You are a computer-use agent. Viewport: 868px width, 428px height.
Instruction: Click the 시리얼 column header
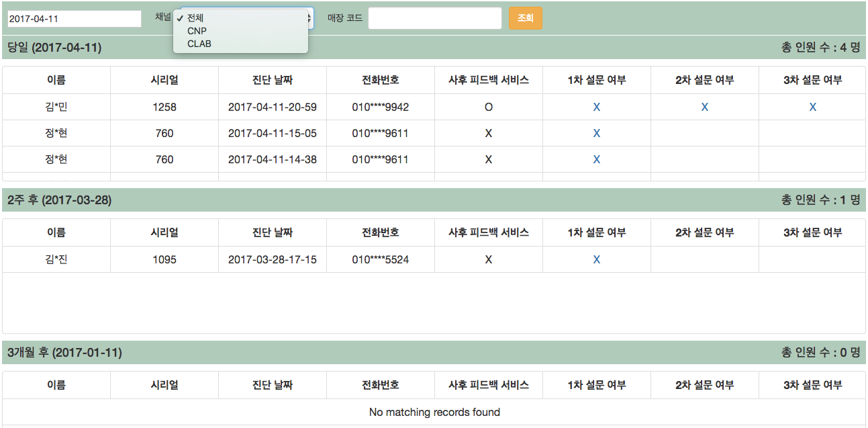tap(164, 80)
